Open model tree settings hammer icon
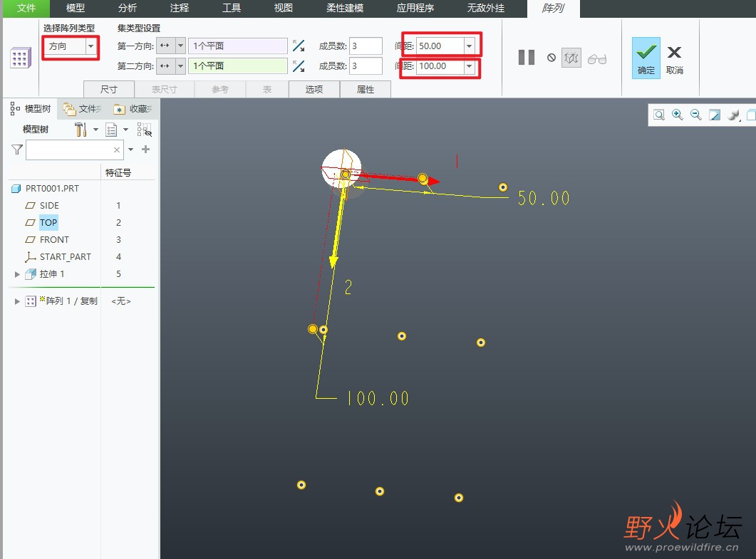This screenshot has width=756, height=559. click(81, 129)
